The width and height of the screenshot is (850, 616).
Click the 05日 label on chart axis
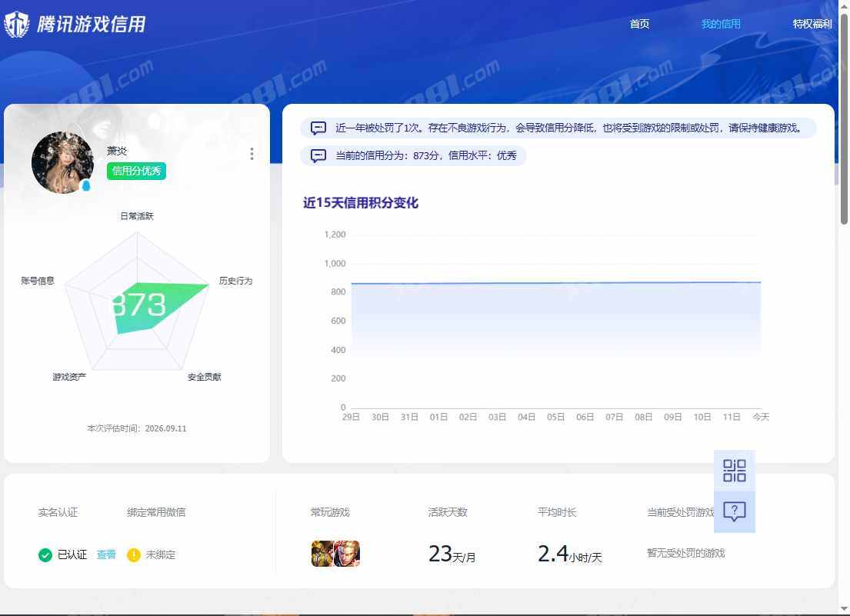coord(555,417)
